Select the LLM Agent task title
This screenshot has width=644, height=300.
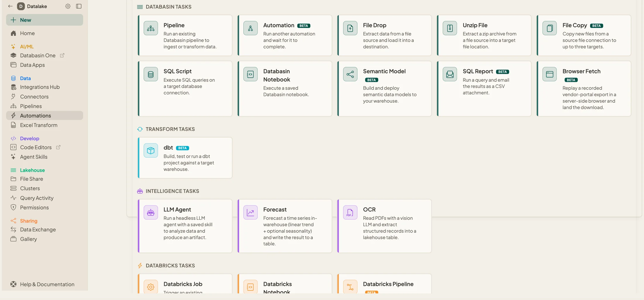tap(177, 210)
